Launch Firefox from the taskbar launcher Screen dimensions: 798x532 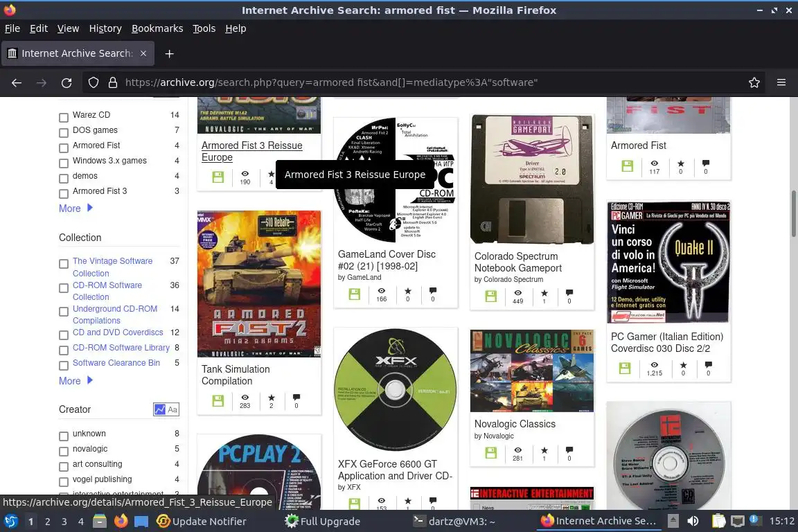pyautogui.click(x=121, y=522)
